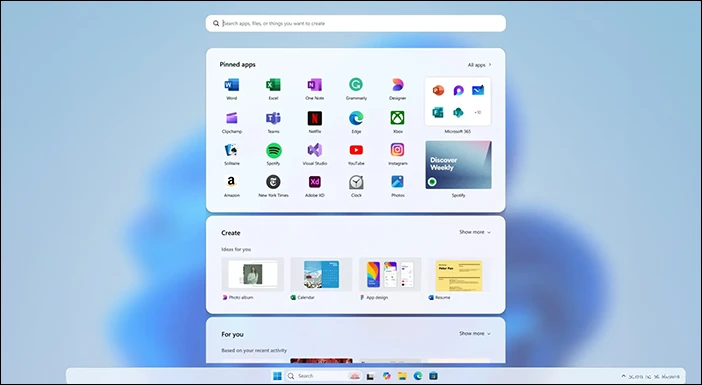This screenshot has width=702, height=385.
Task: Click the Resume label link
Action: coord(442,297)
